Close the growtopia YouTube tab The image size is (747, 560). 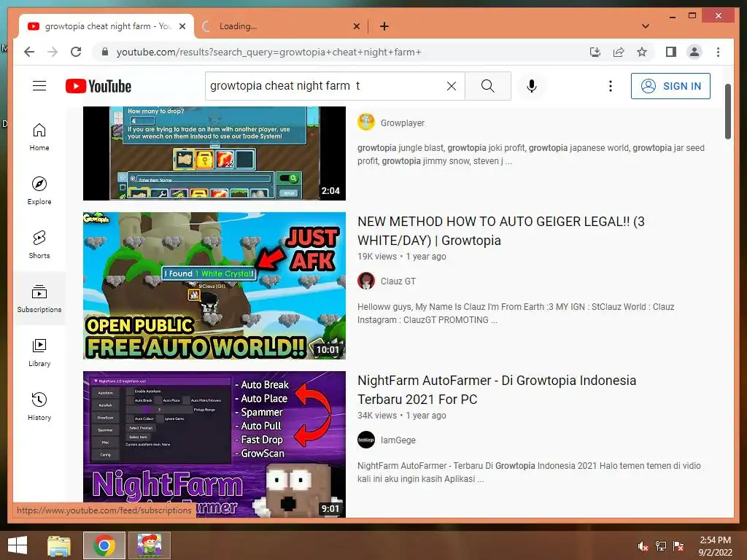[x=182, y=26]
